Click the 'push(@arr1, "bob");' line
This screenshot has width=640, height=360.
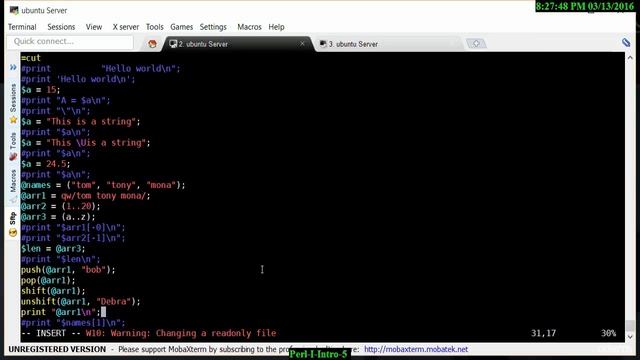point(68,270)
